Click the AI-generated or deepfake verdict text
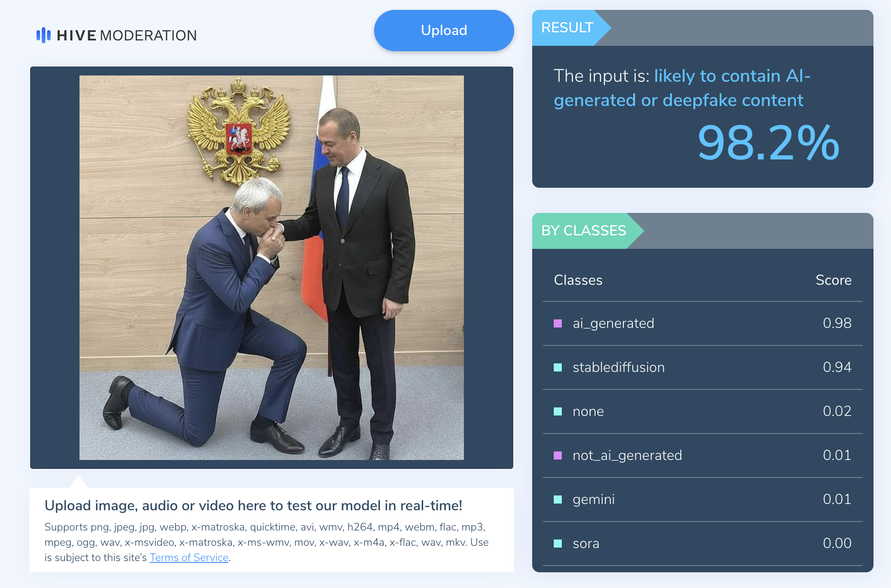Screen dimensions: 891x588 (682, 88)
